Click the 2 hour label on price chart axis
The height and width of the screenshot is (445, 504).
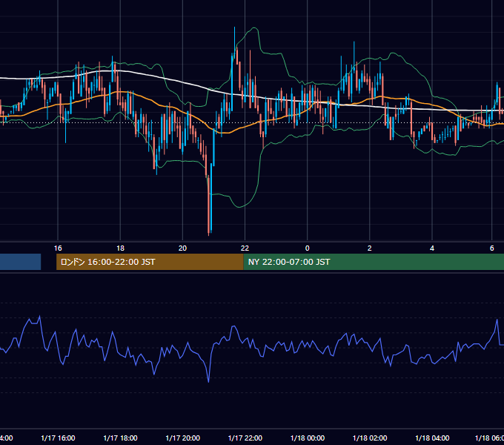(x=370, y=248)
